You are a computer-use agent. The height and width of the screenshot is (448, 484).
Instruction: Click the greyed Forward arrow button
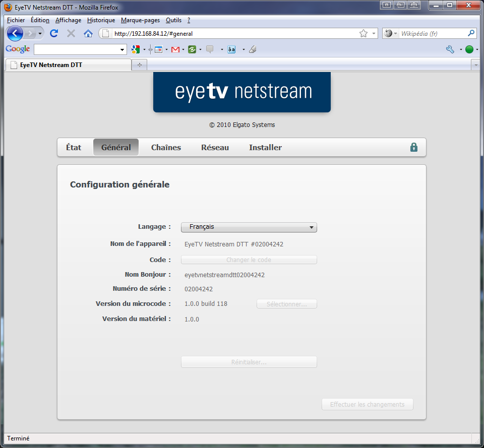[x=30, y=33]
